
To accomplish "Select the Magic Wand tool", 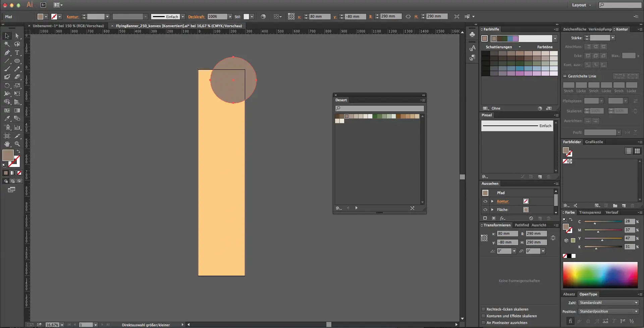I will coord(7,44).
